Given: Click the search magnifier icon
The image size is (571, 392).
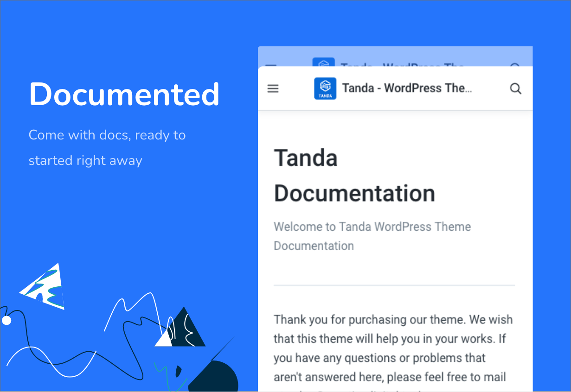Looking at the screenshot, I should (x=515, y=89).
